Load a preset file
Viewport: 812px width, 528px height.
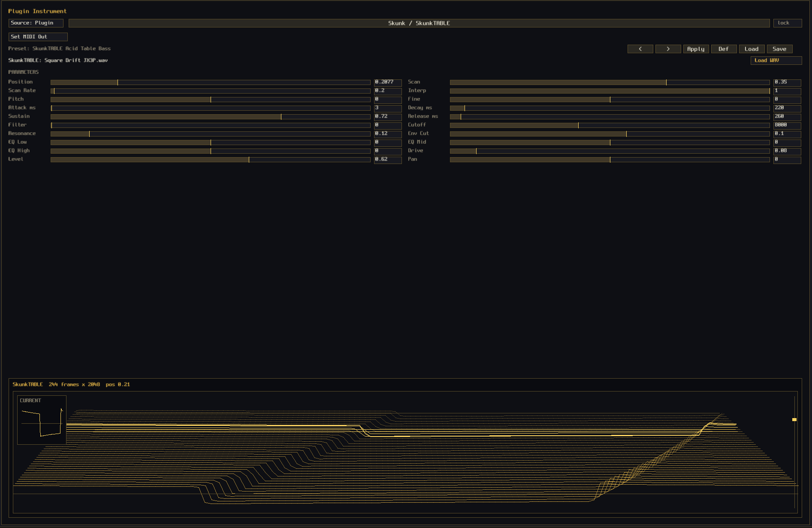(x=752, y=49)
